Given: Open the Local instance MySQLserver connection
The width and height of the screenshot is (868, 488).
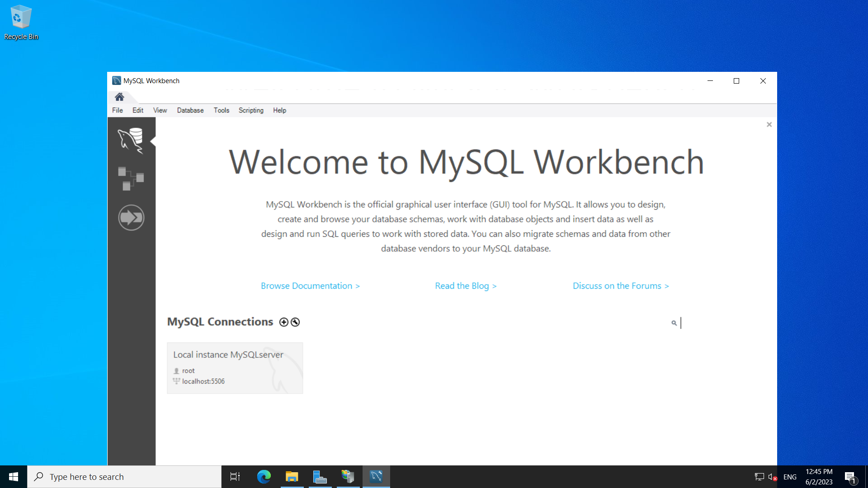Looking at the screenshot, I should tap(235, 368).
